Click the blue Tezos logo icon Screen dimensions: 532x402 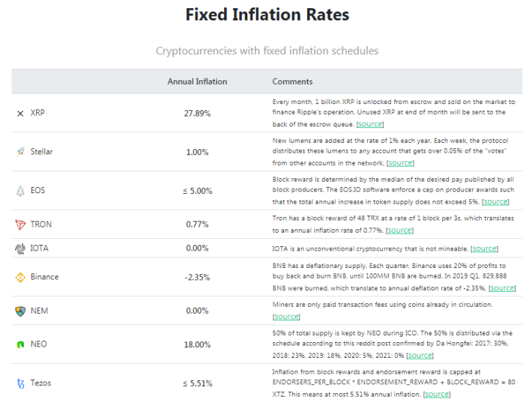[21, 383]
